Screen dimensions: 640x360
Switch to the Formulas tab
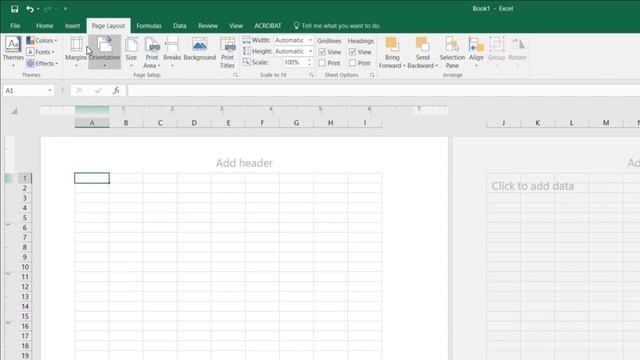click(149, 26)
